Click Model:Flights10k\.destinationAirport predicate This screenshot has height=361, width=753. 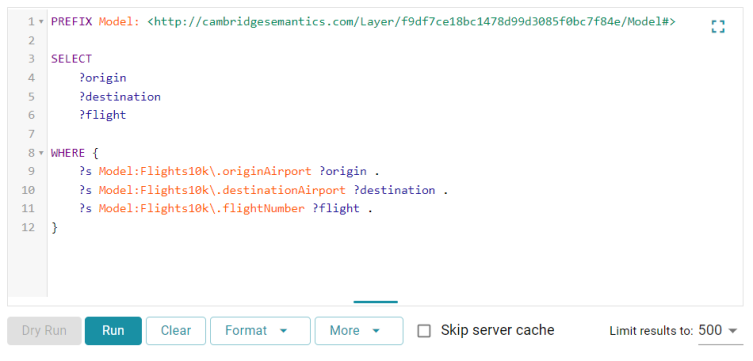click(x=222, y=190)
